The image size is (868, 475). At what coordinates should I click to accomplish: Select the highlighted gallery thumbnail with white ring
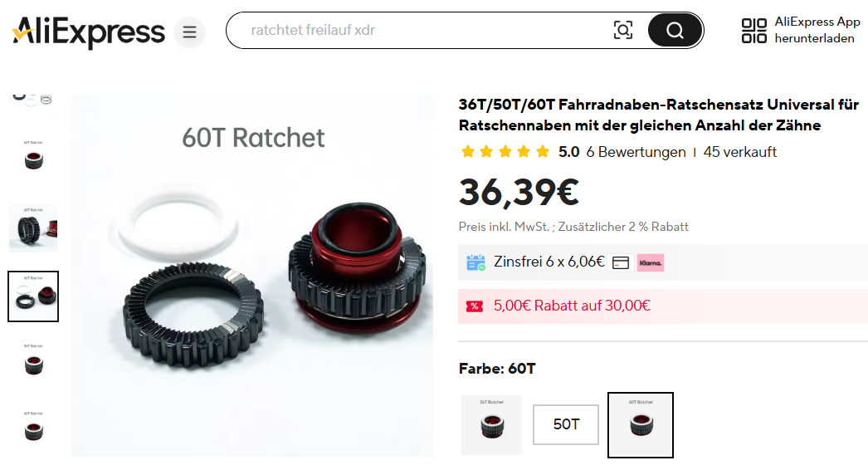pos(33,296)
